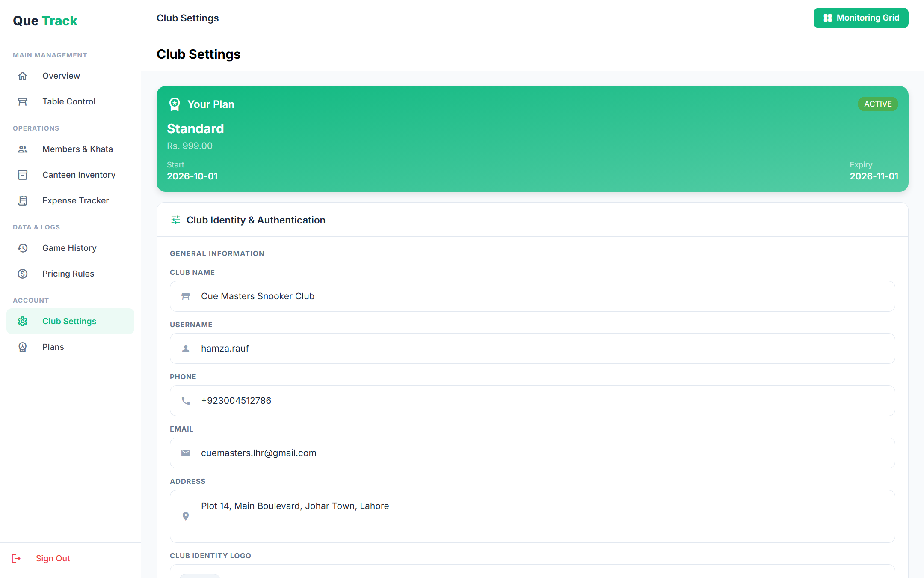Open Canteen Inventory section

[70, 175]
